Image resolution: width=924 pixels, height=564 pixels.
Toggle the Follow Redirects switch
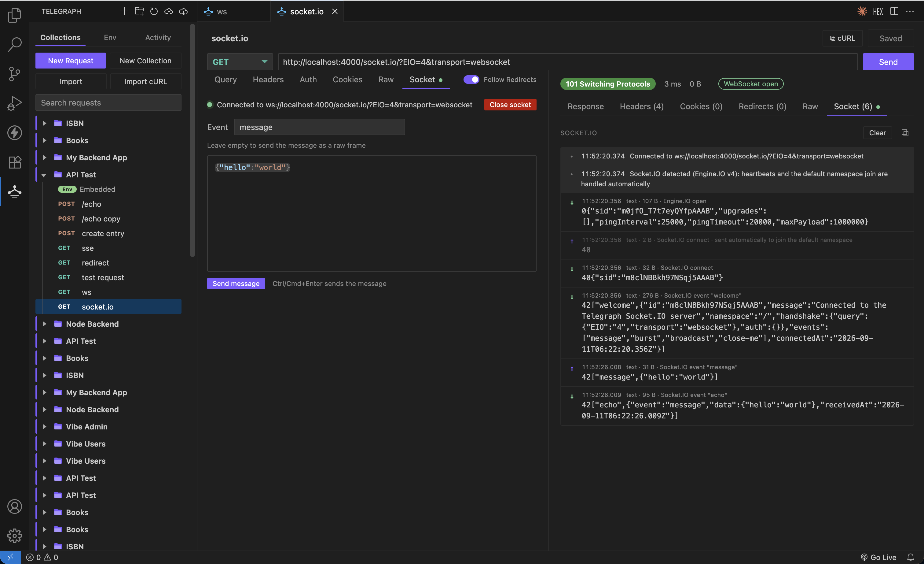(471, 79)
